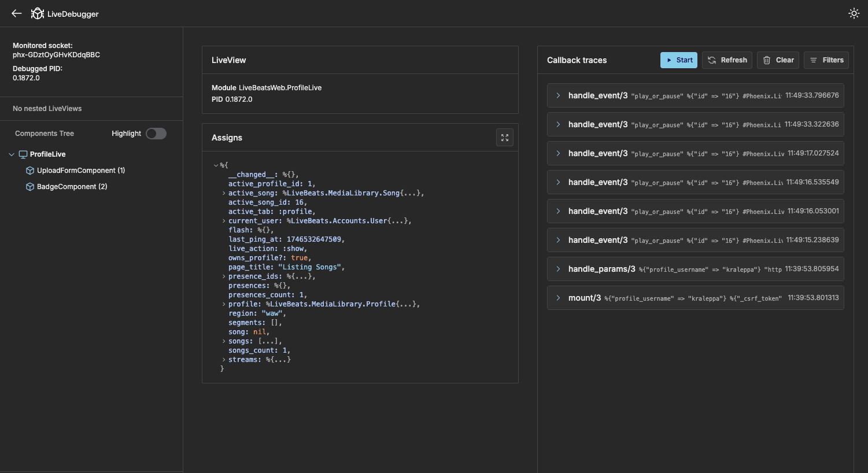
Task: Click the UploadFormComponent cube icon
Action: 30,171
